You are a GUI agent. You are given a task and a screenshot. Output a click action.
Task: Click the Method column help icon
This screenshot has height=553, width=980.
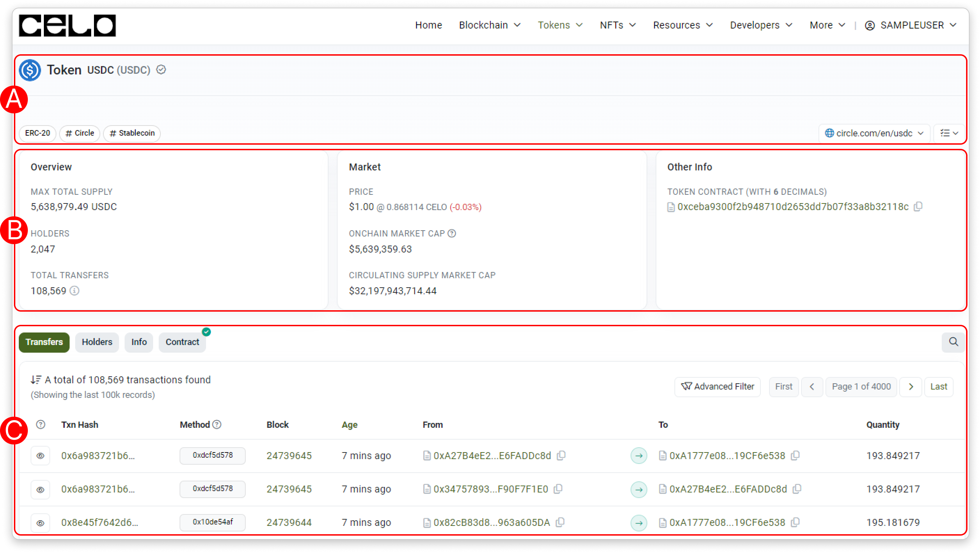217,424
